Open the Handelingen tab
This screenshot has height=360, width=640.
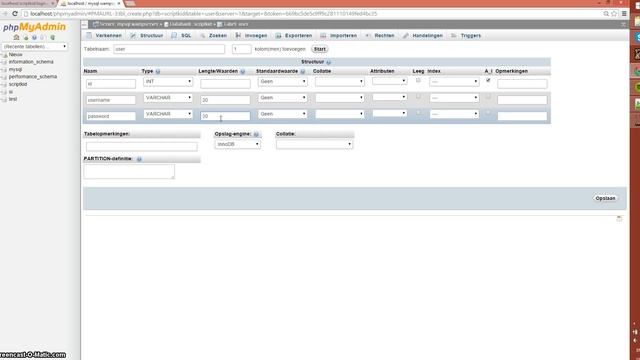pos(423,36)
